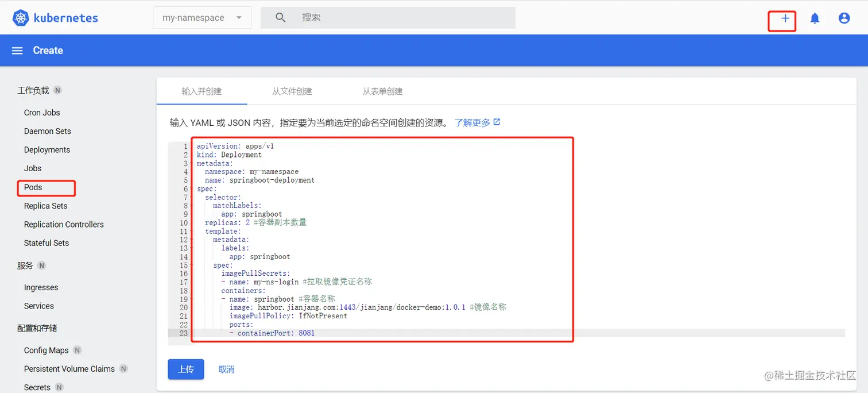The width and height of the screenshot is (868, 393).
Task: Click the 'replicas: 2' line in editor
Action: point(255,222)
